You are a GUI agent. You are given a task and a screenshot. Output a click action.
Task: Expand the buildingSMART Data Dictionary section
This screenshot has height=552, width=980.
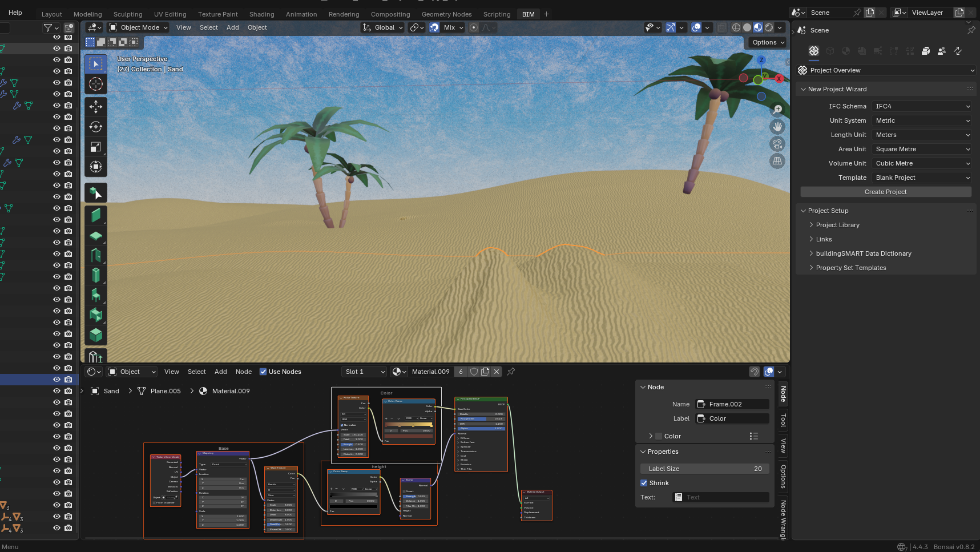(864, 253)
